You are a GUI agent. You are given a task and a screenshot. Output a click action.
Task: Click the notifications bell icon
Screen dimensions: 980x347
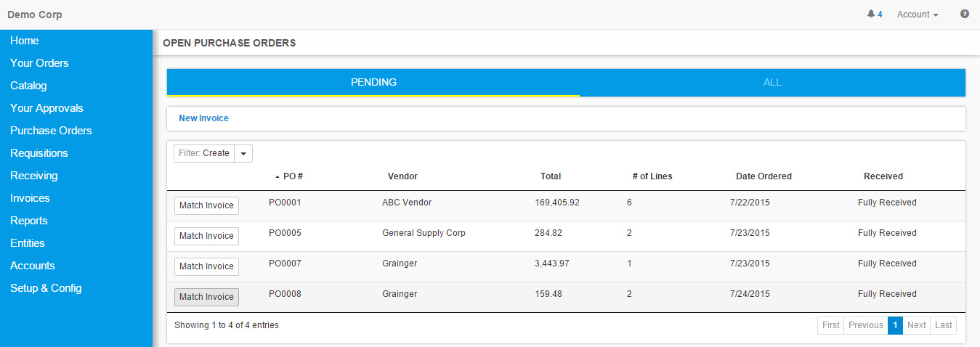pyautogui.click(x=871, y=15)
